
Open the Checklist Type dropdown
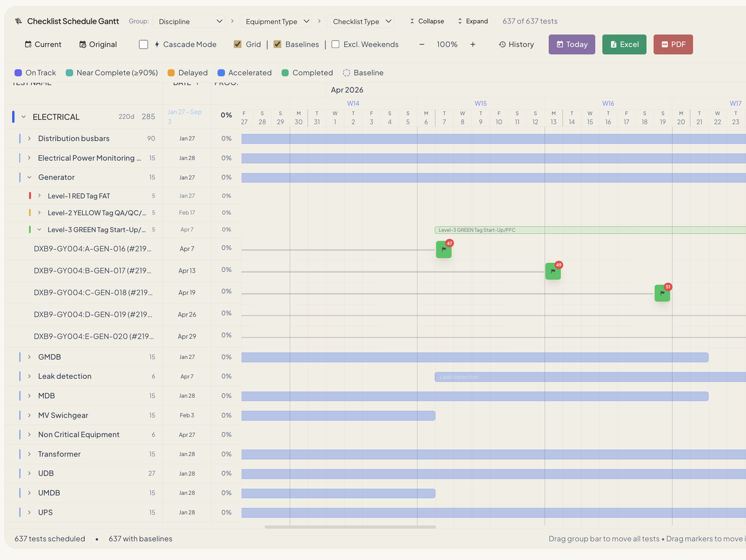pyautogui.click(x=361, y=22)
